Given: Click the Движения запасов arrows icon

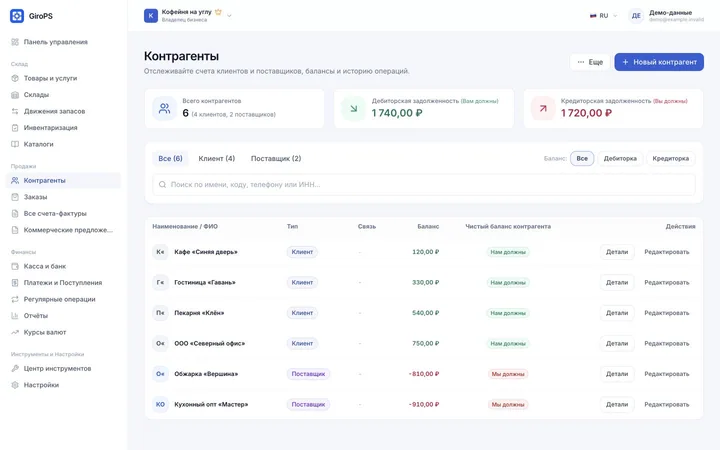Looking at the screenshot, I should (15, 111).
